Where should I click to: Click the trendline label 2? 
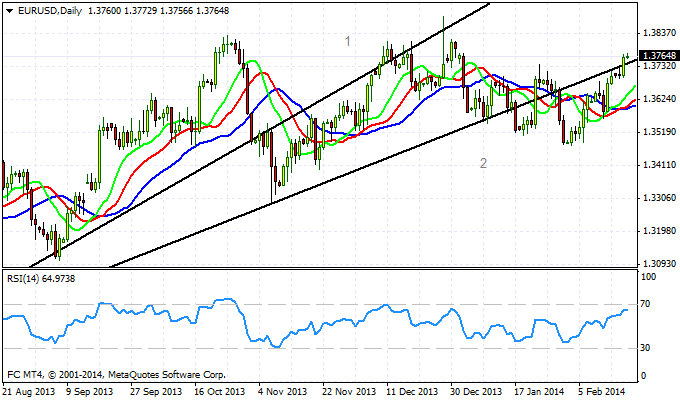coord(483,163)
